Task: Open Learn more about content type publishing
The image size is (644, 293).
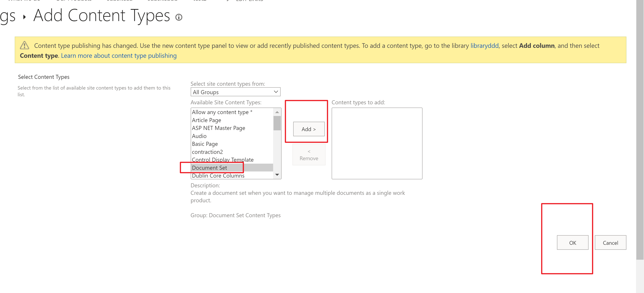Action: click(x=119, y=56)
